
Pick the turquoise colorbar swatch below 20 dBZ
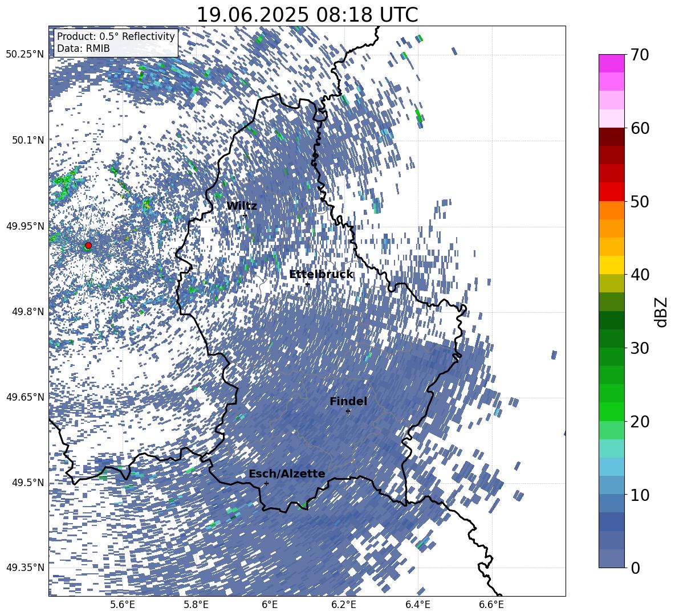[x=611, y=448]
